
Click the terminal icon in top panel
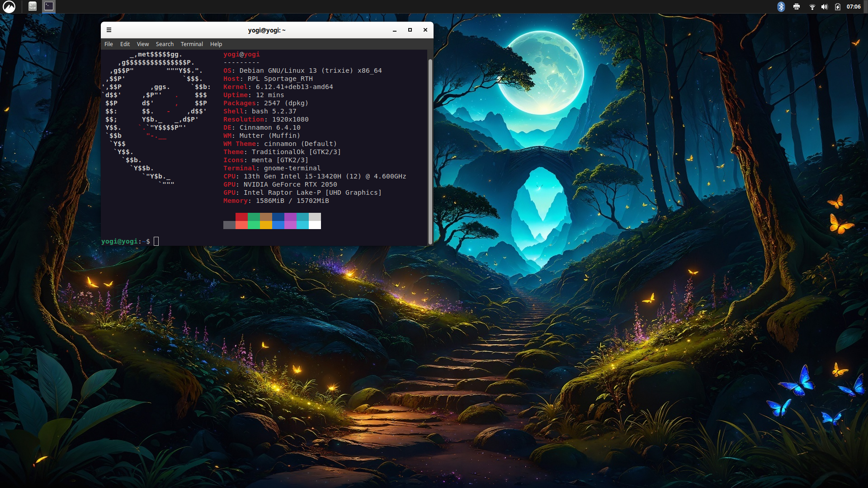click(x=49, y=6)
